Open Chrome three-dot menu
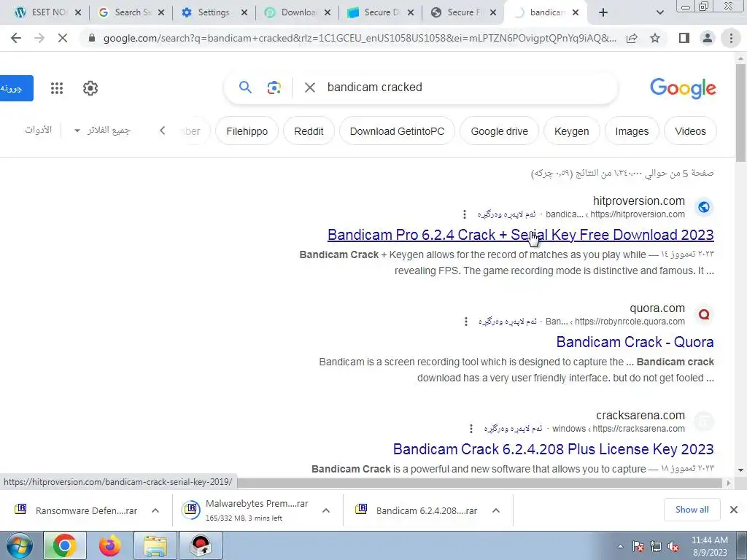The width and height of the screenshot is (747, 560). tap(731, 38)
